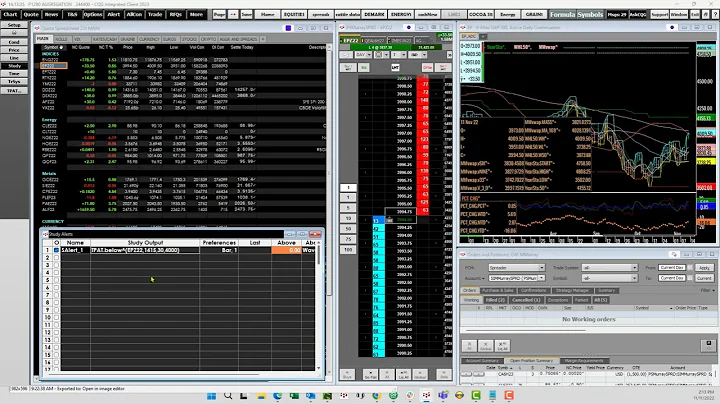
Task: Click the Options toolbar button
Action: click(93, 14)
